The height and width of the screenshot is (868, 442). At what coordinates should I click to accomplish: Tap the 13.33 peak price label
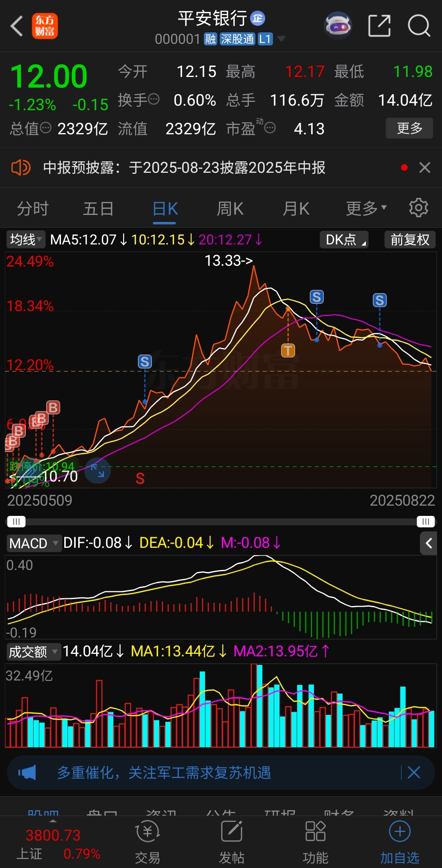pyautogui.click(x=228, y=260)
